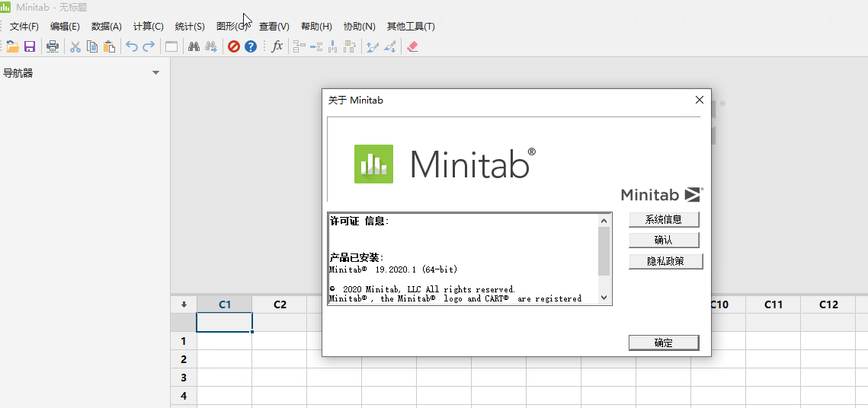Open the 协助(N) menu
This screenshot has width=868, height=408.
point(359,27)
